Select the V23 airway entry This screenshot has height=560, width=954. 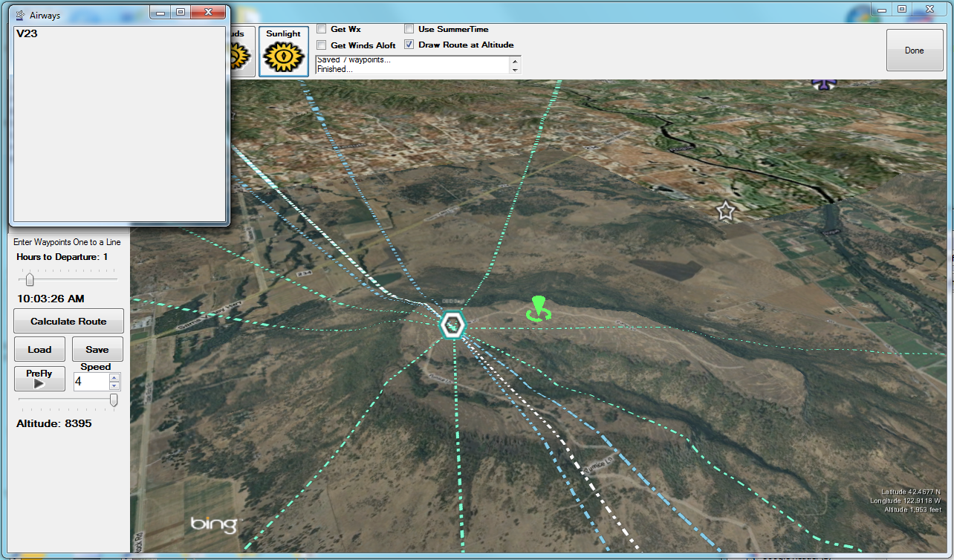[26, 34]
